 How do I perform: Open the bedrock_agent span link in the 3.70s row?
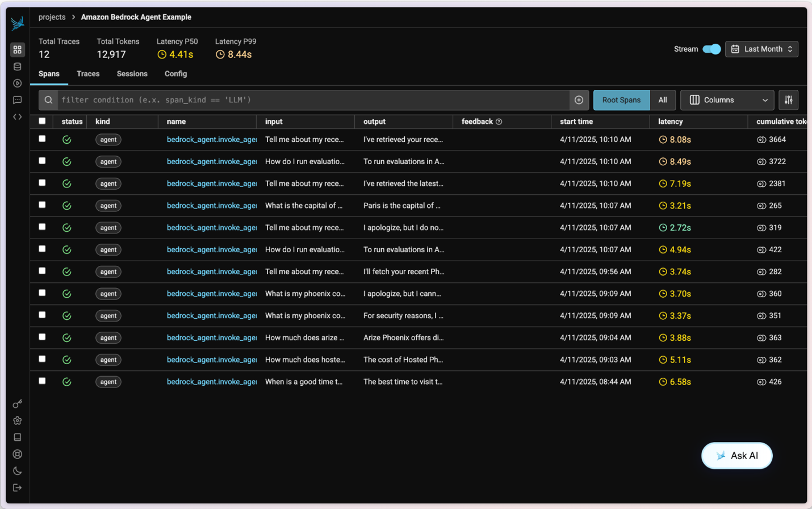pyautogui.click(x=212, y=294)
